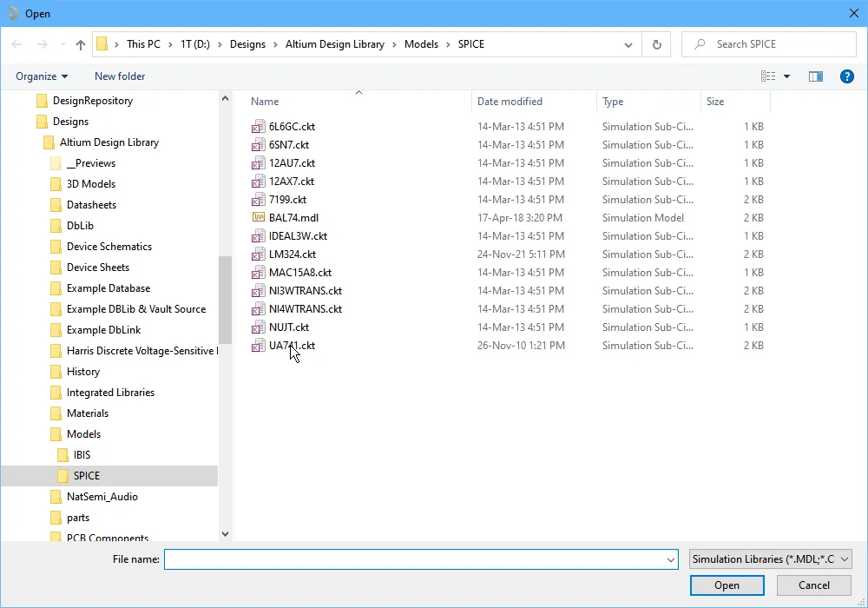Click the New folder button
Viewport: 868px width, 608px height.
pyautogui.click(x=120, y=76)
